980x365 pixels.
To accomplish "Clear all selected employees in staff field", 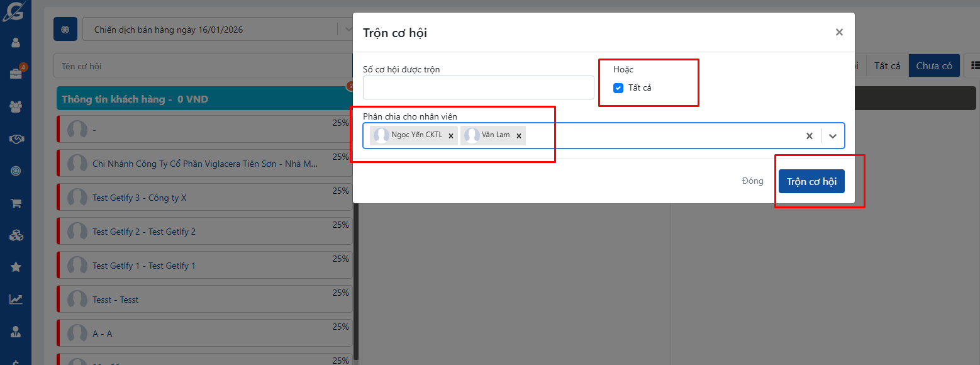I will 810,136.
